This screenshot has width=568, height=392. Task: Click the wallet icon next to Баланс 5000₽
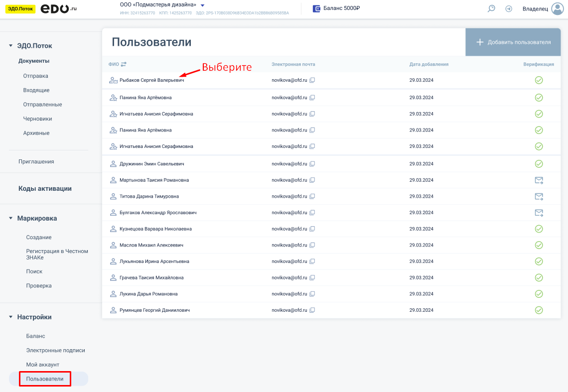[x=316, y=8]
